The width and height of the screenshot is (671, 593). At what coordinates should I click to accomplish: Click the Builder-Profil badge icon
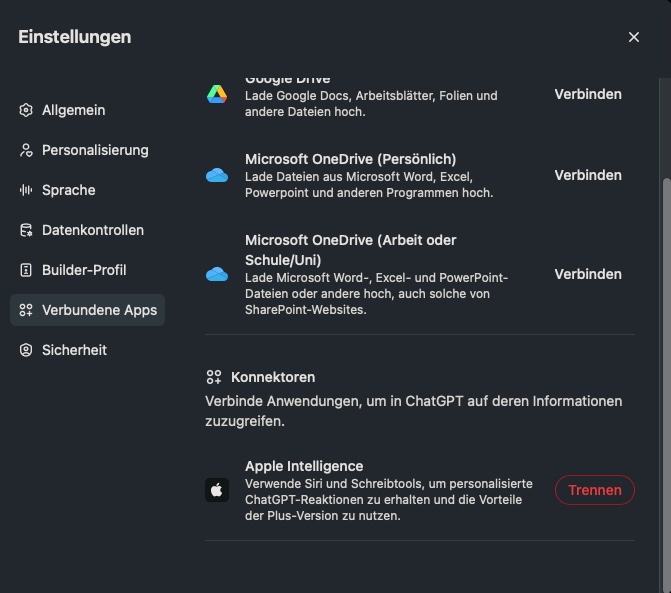click(x=26, y=270)
